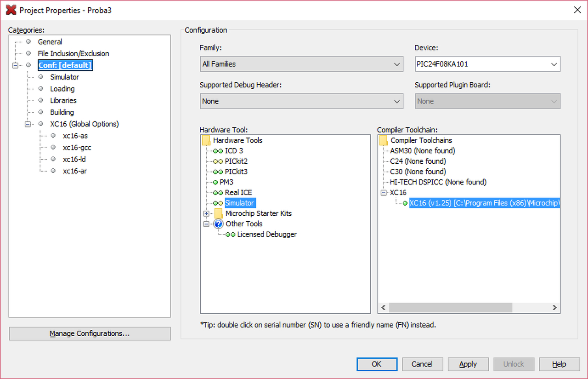Open the Supported Debug Header dropdown

coord(301,101)
